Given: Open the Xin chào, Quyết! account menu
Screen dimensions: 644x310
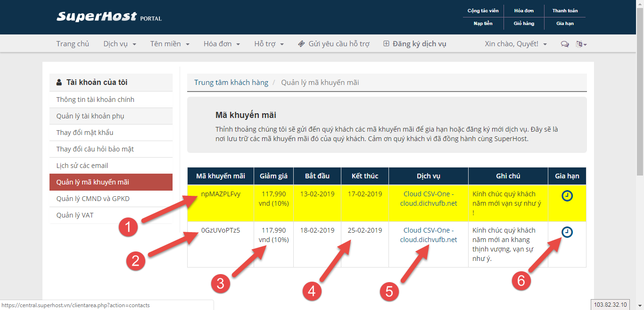Looking at the screenshot, I should point(516,44).
